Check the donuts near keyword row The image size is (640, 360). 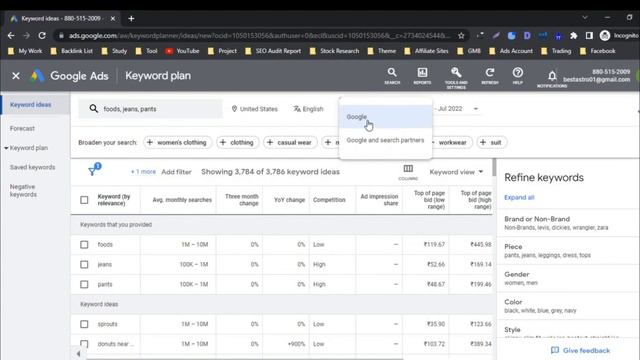[84, 344]
